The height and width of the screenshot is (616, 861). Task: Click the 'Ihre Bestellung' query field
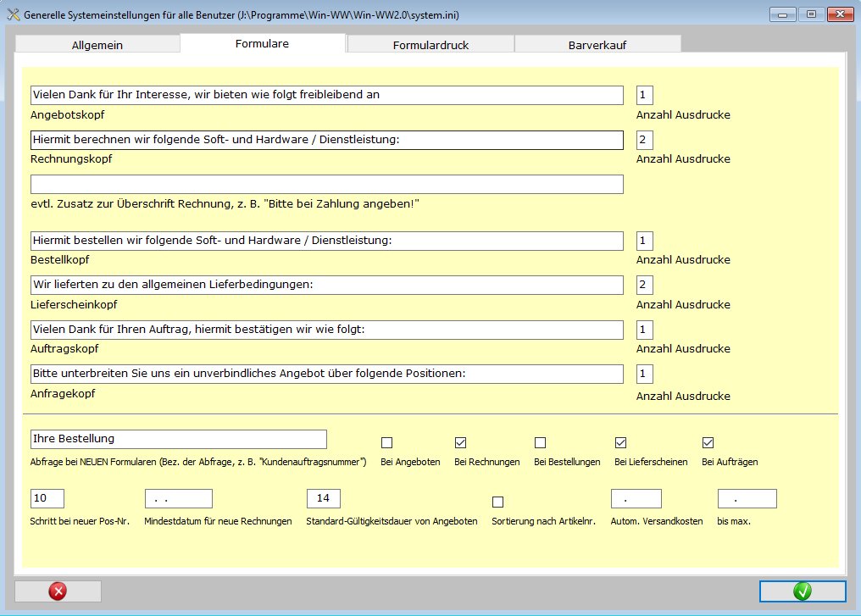click(x=179, y=439)
